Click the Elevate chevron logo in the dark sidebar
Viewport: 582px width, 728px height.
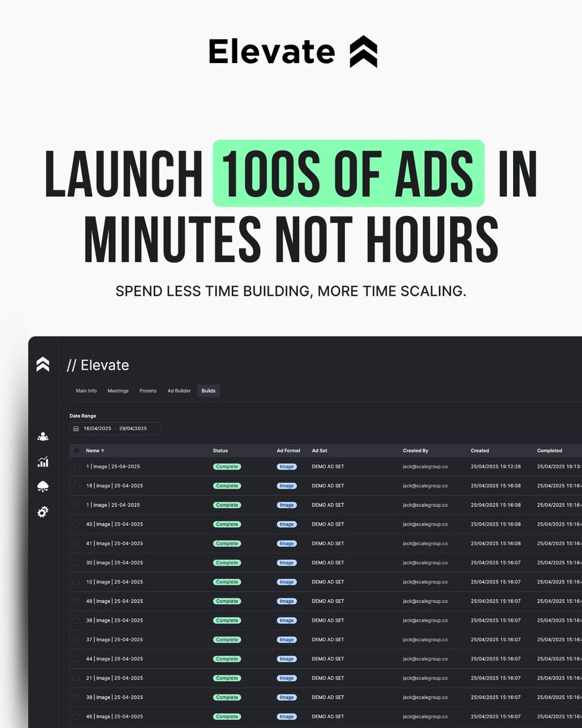click(x=43, y=365)
